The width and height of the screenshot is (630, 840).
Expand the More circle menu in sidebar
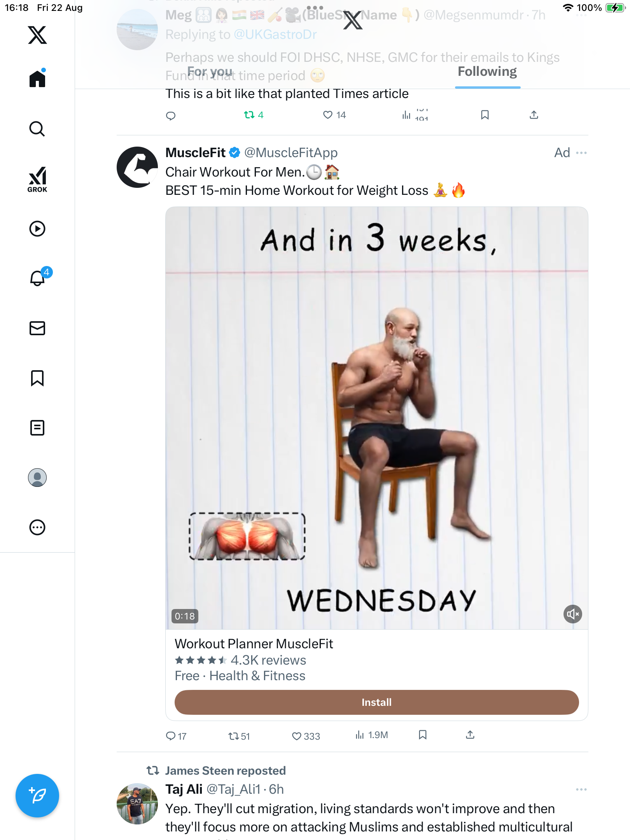pos(37,528)
